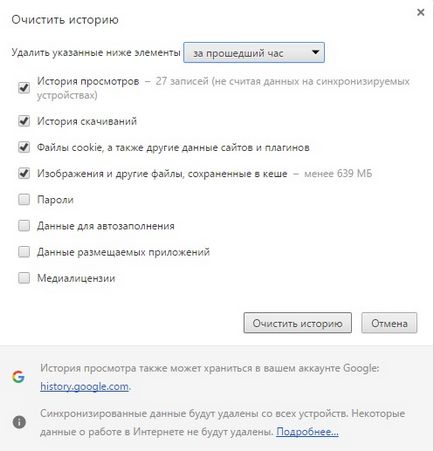Close the Очистить историю dialog with X
434x451 pixels.
point(421,12)
